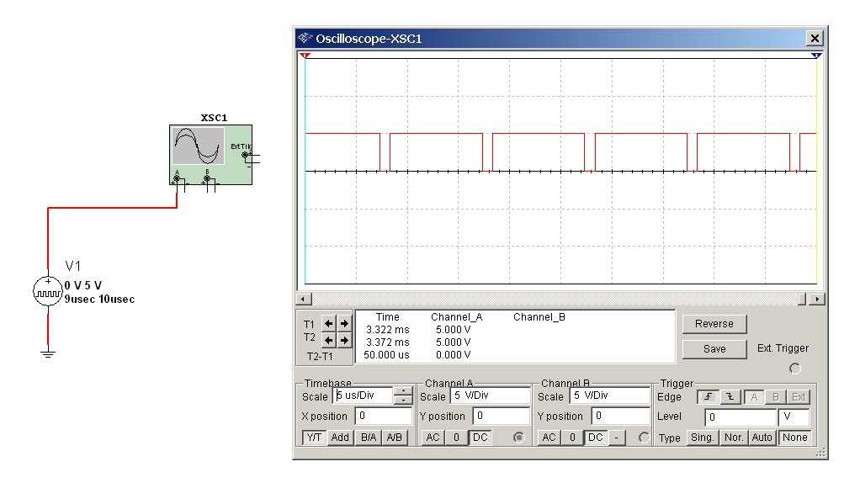Image resolution: width=860 pixels, height=504 pixels.
Task: Select the V1 pulse voltage source symbol
Action: click(x=47, y=291)
